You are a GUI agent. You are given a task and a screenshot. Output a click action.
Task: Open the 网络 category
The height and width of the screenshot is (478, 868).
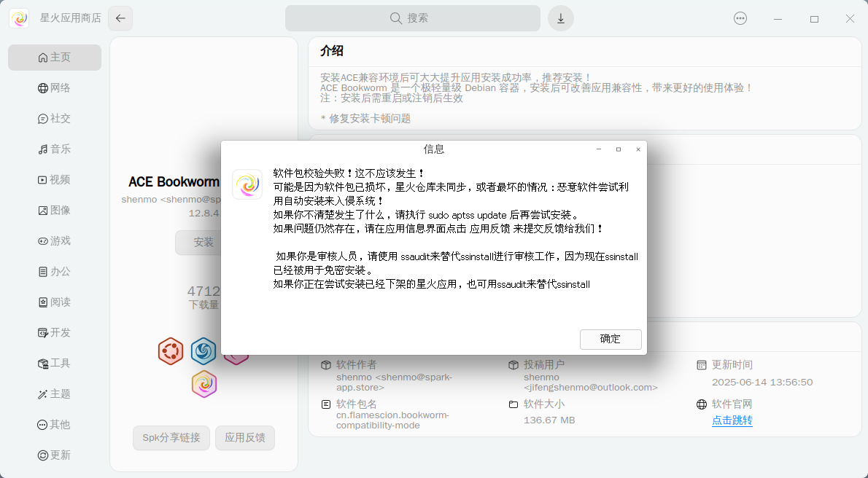(x=55, y=88)
